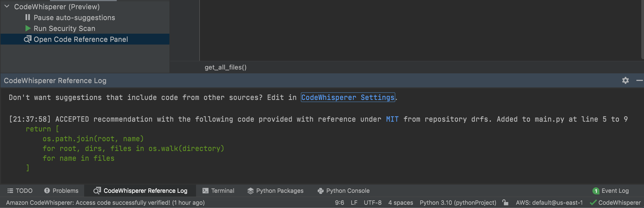Open the Python 3.10 interpreter selector
Screen dimensions: 644x208
pos(458,203)
